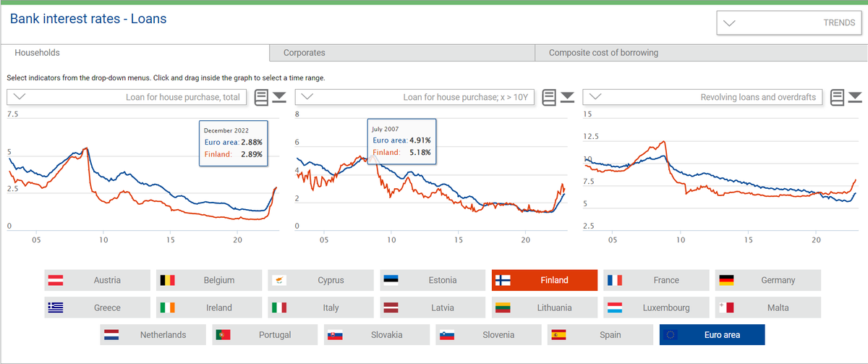
Task: Click the Ireland flag icon
Action: 168,308
